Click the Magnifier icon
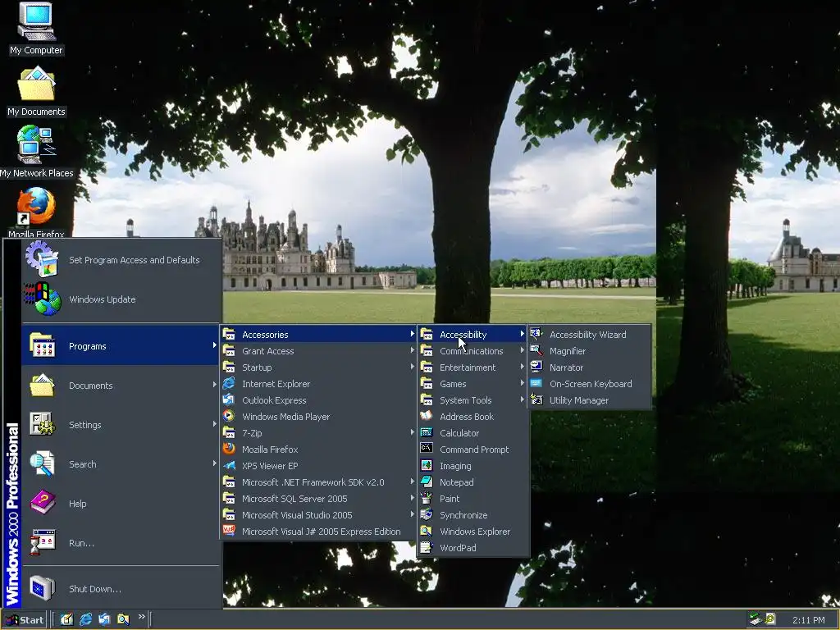The width and height of the screenshot is (840, 630). [x=536, y=351]
